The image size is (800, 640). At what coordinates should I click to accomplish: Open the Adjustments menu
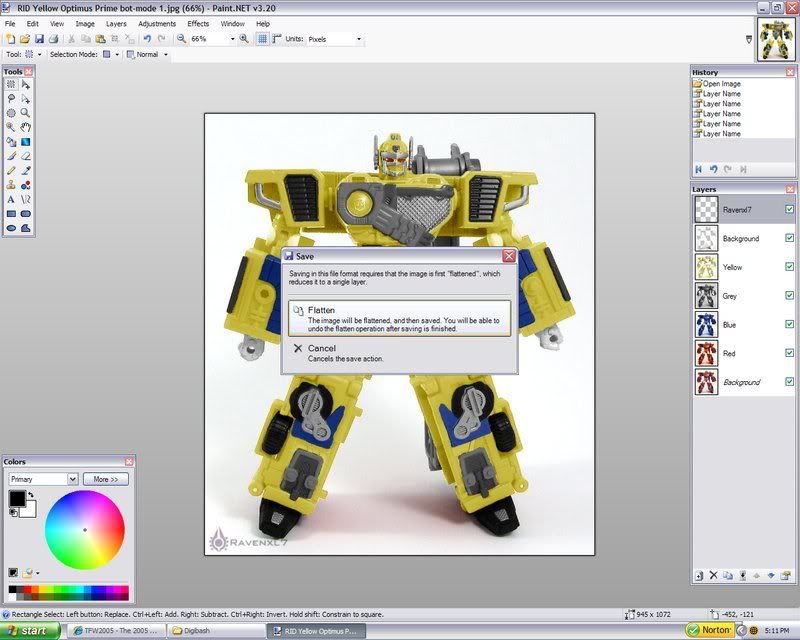click(x=157, y=23)
